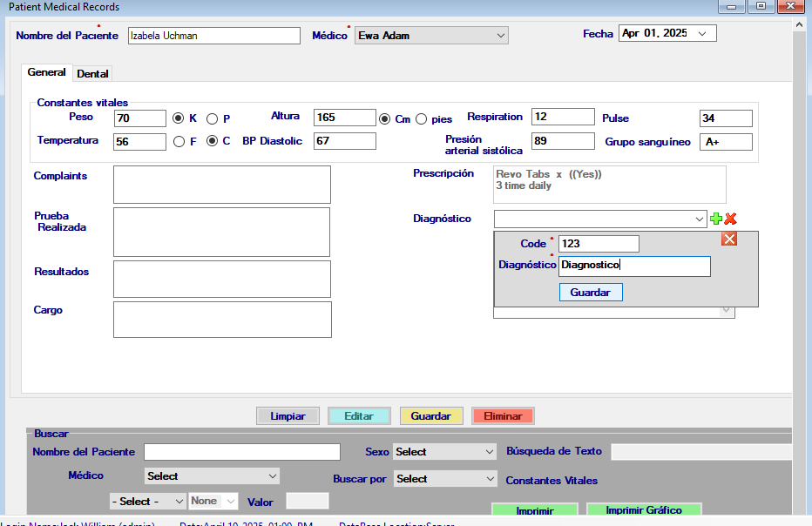The image size is (812, 526).
Task: Choose F temperature unit radio button
Action: (x=179, y=141)
